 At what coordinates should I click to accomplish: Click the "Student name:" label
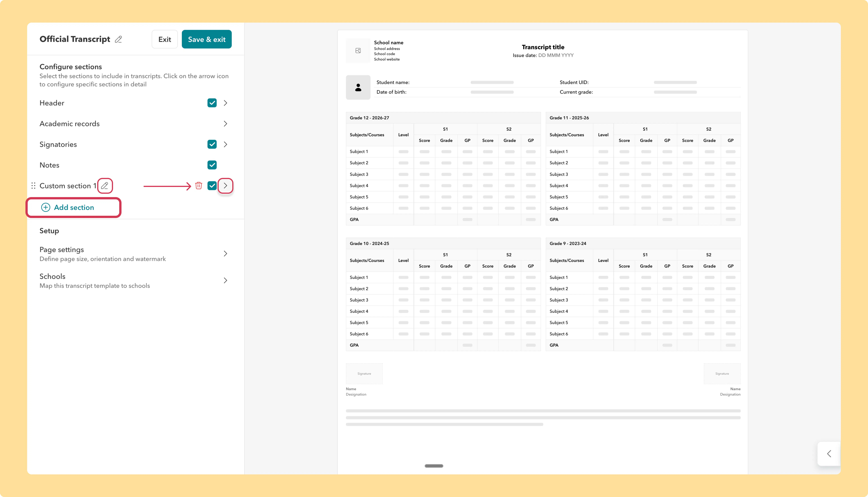(393, 82)
